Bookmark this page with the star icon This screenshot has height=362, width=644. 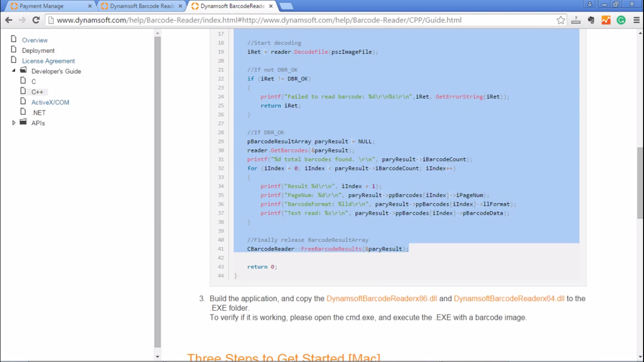pyautogui.click(x=561, y=20)
